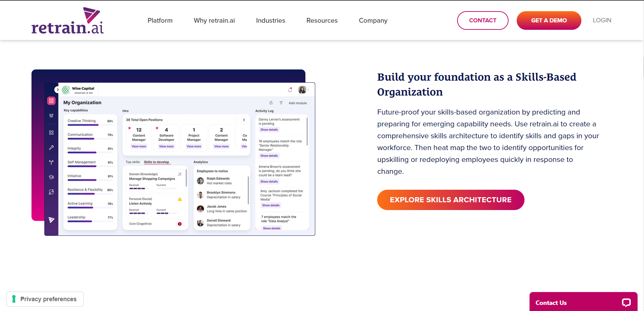Open the Company menu
This screenshot has width=644, height=311.
click(x=373, y=20)
